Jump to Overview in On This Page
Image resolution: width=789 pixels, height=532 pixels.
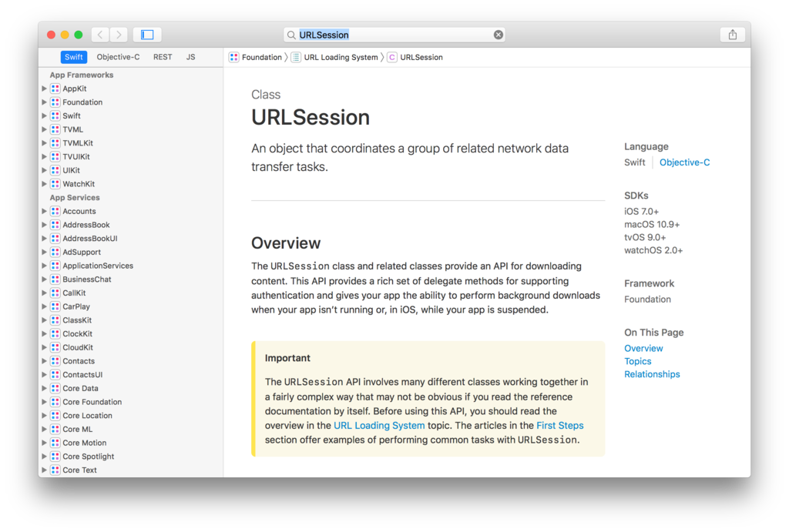(643, 348)
